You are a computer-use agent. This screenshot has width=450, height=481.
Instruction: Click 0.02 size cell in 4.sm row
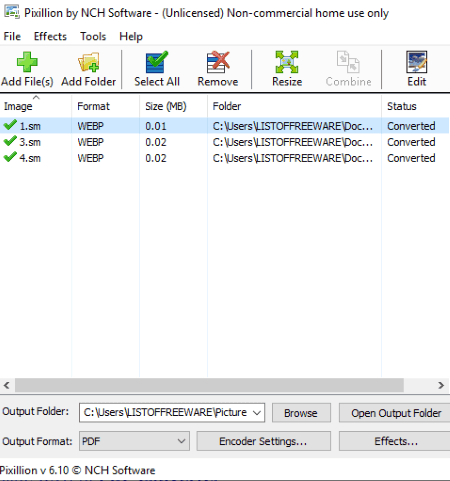(156, 158)
